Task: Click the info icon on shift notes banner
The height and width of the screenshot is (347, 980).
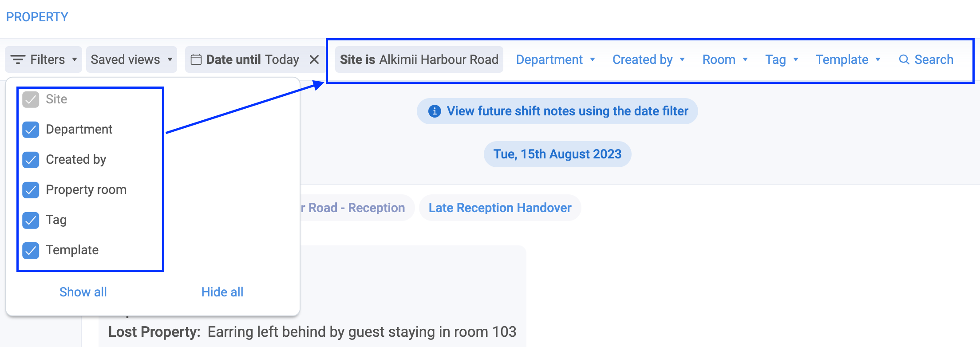Action: (x=435, y=111)
